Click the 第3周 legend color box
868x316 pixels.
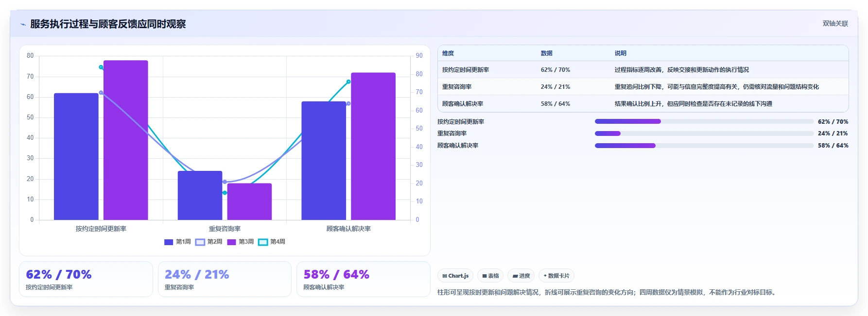[x=231, y=242]
